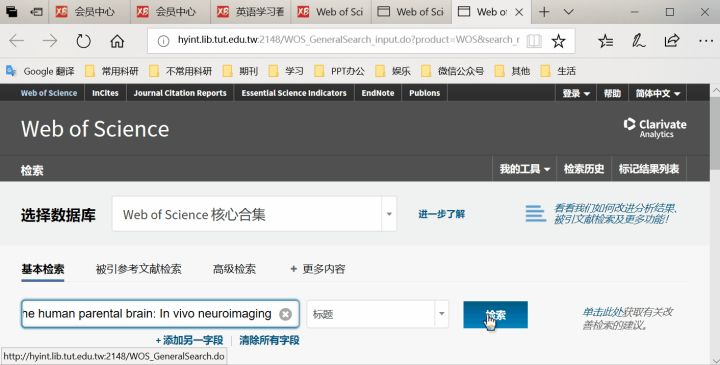Click 进一步了解 link
Image resolution: width=720 pixels, height=365 pixels.
pos(442,214)
